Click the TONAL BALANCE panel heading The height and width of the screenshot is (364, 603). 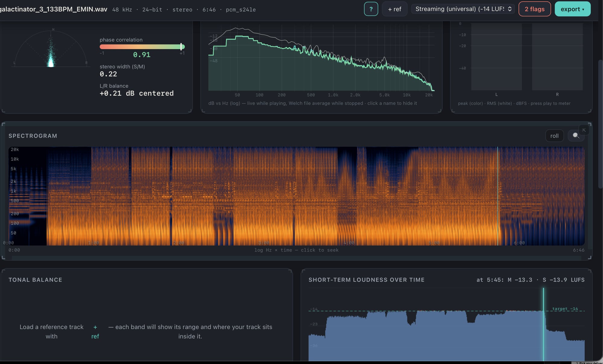(x=35, y=280)
